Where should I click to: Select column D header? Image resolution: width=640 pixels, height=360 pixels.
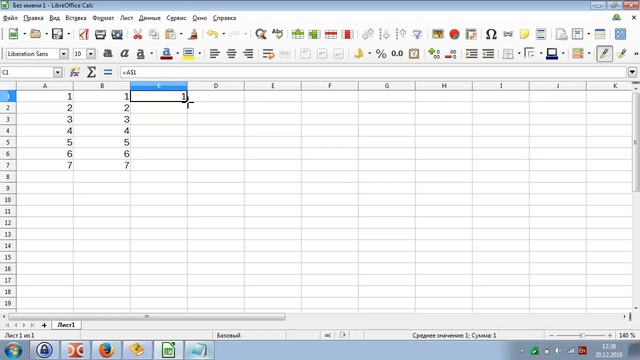[216, 86]
